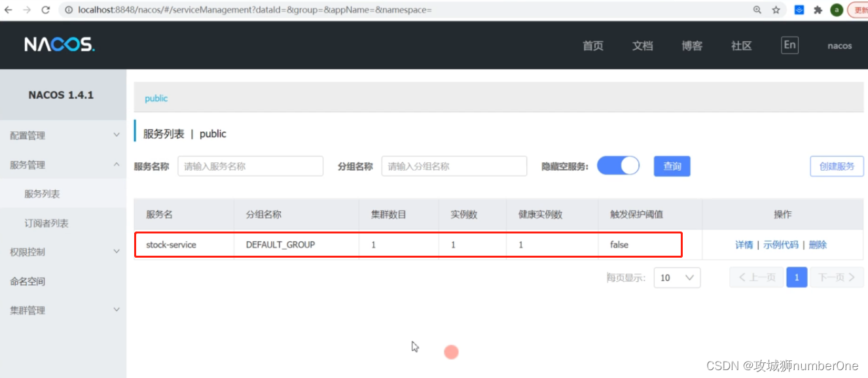Click the NACOS 1.4.1 sidebar title
868x378 pixels.
point(61,95)
